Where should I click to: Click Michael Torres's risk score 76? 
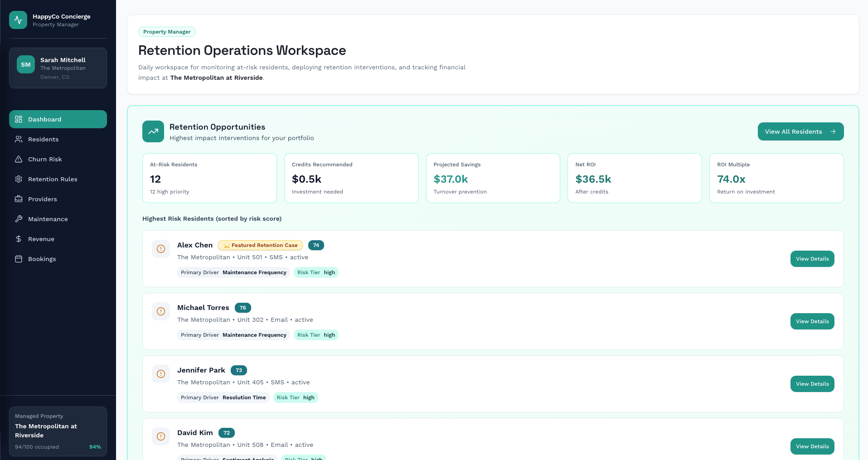coord(243,308)
